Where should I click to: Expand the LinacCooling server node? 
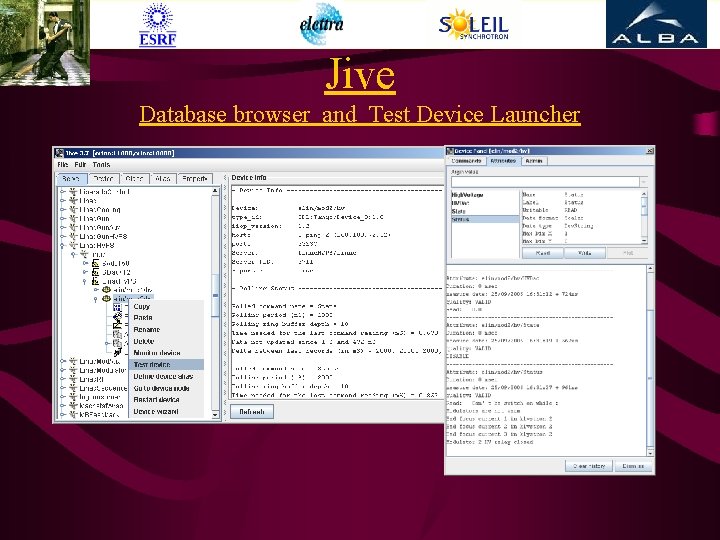(x=63, y=210)
